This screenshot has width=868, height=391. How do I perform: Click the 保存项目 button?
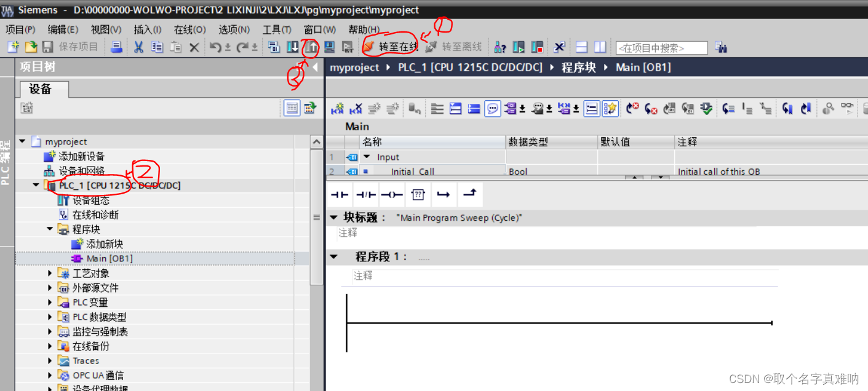(x=71, y=47)
